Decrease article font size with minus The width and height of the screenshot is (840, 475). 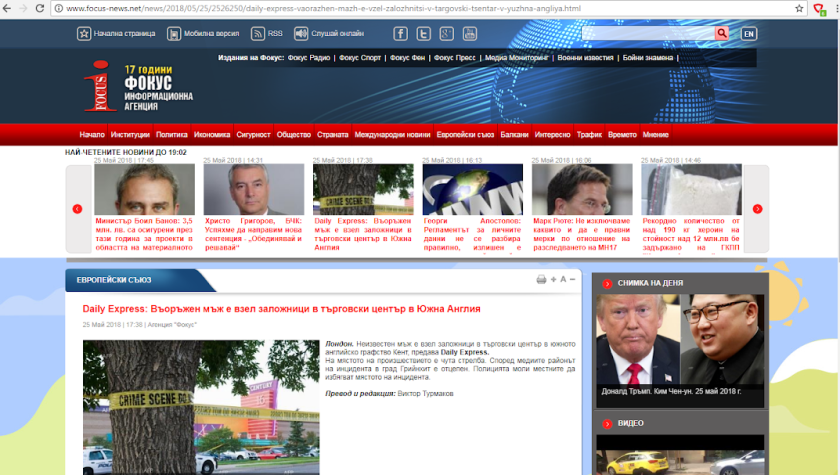(x=573, y=279)
